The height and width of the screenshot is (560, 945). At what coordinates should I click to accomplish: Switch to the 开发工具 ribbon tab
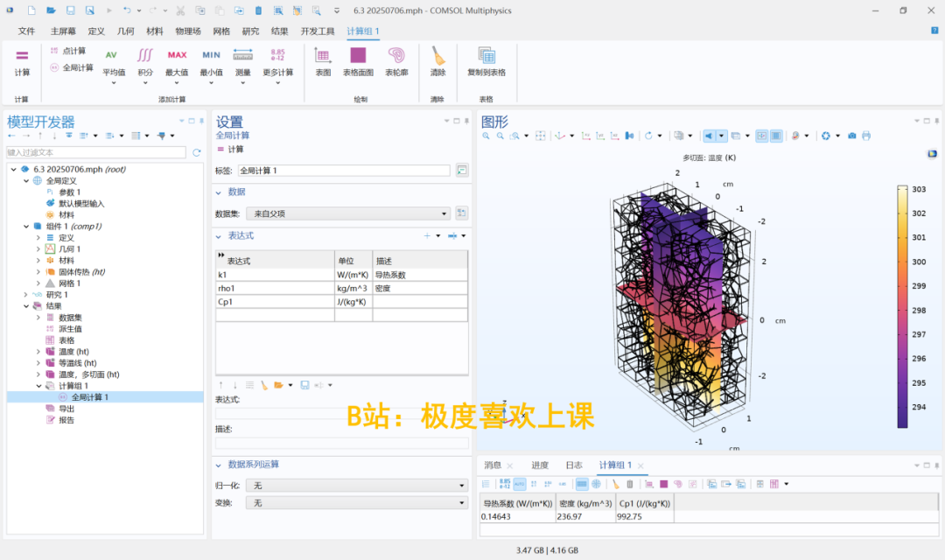(x=318, y=31)
